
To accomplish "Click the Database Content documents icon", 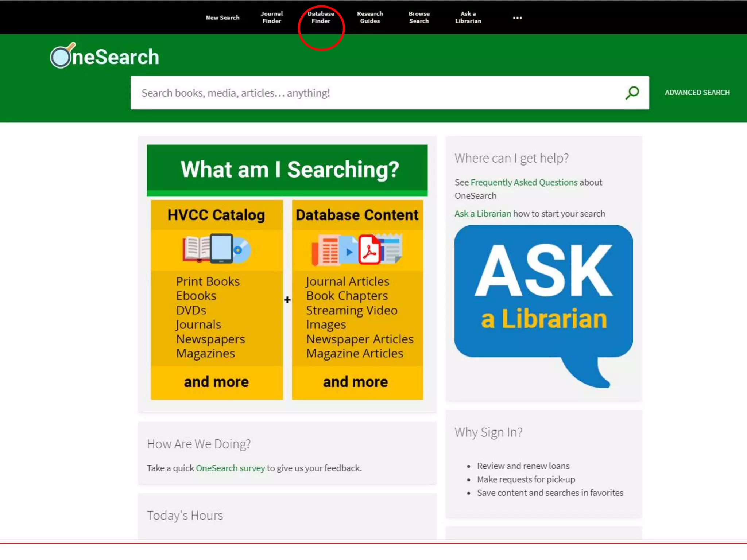I will click(357, 249).
